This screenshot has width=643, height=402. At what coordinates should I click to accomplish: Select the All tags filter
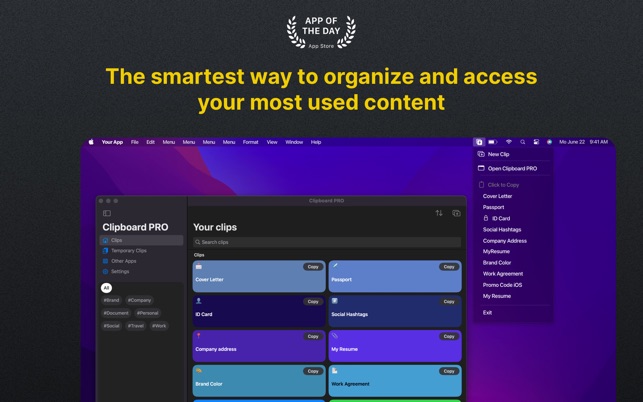click(106, 288)
